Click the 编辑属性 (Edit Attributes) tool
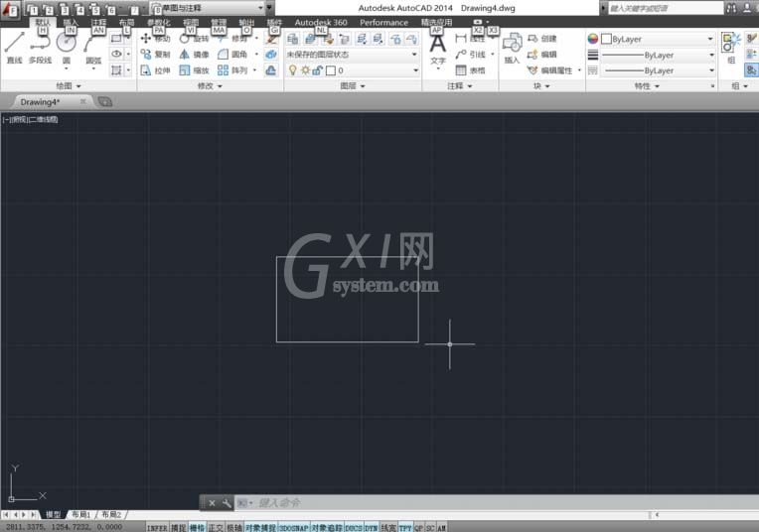Screen dimensions: 759x532 [x=550, y=70]
